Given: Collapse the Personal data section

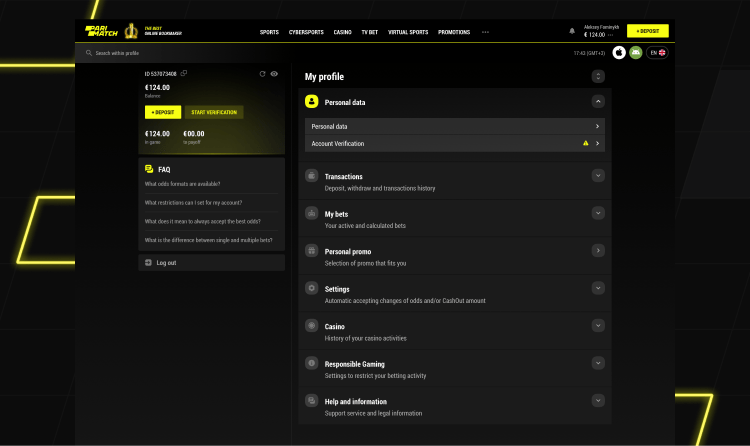Looking at the screenshot, I should point(598,101).
